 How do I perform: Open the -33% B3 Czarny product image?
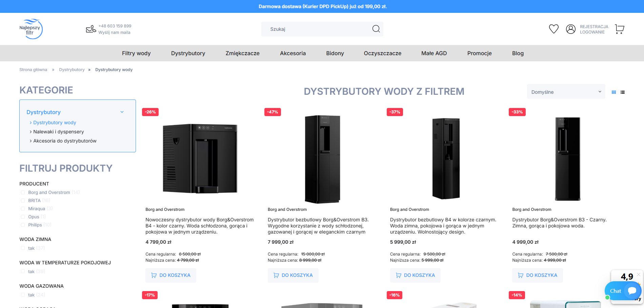[568, 159]
